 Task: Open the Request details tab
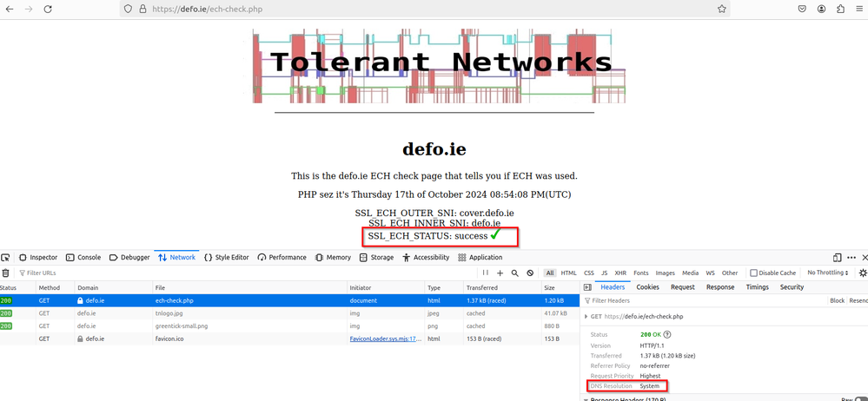683,287
